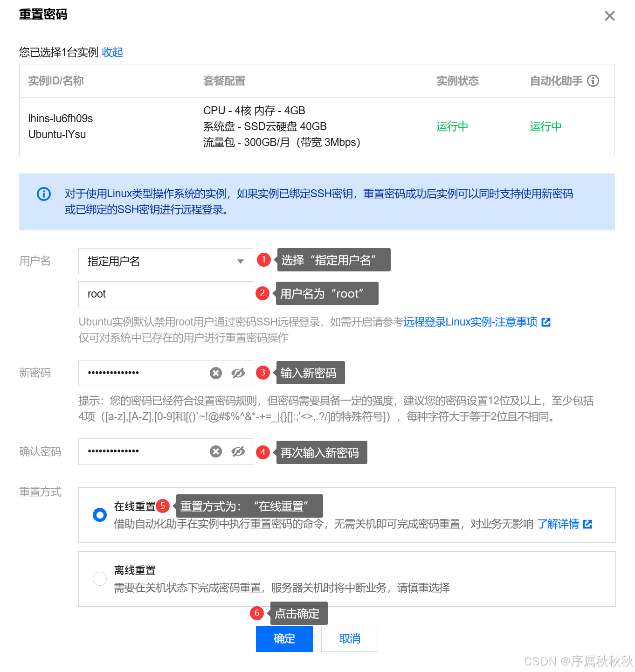Screen dimensions: 635x672
Task: Select the 离线重置 radio option
Action: (99, 578)
